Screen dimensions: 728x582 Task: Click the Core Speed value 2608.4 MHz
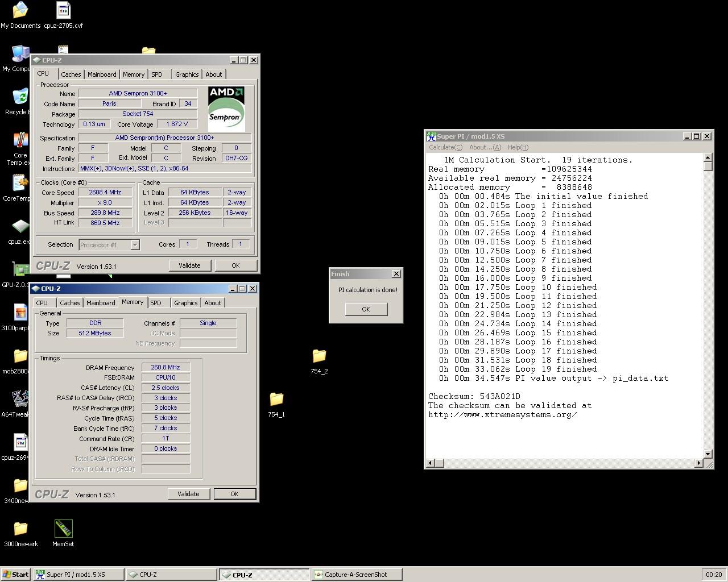tap(105, 192)
